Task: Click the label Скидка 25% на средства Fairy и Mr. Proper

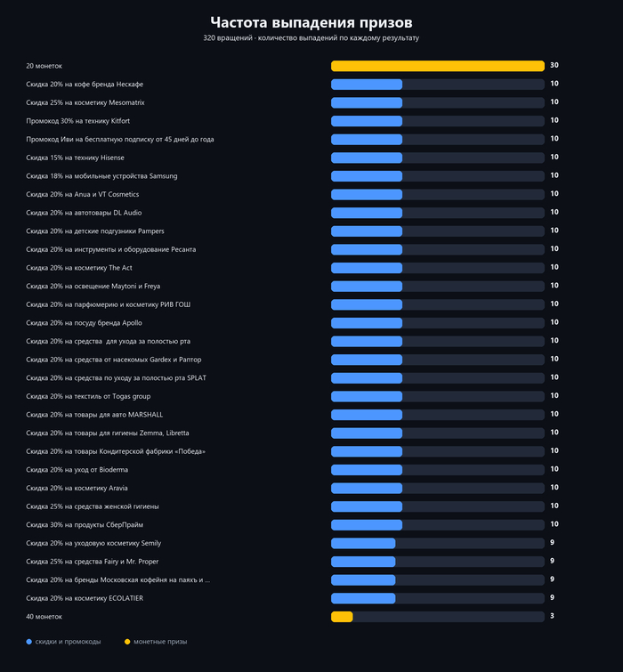Action: point(93,562)
